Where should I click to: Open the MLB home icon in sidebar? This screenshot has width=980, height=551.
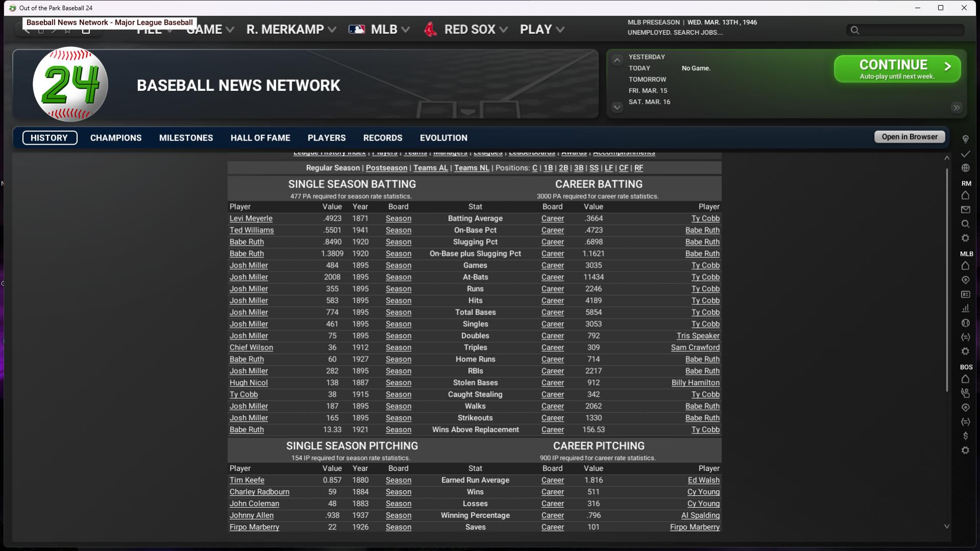(965, 266)
